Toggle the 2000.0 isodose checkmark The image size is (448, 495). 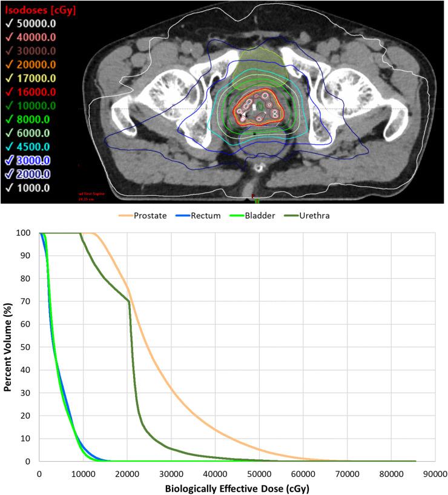(x=10, y=174)
